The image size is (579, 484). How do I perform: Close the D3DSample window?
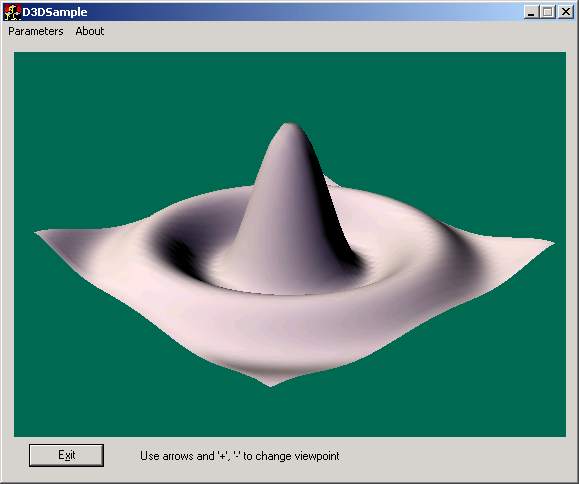(565, 12)
